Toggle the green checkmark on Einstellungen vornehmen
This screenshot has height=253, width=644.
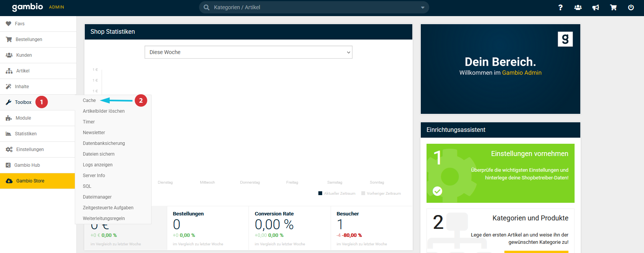437,191
